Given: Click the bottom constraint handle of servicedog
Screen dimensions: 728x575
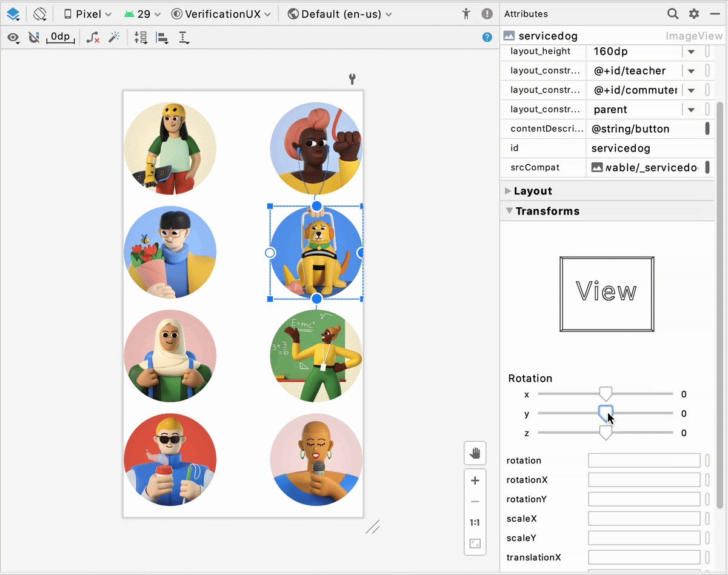Looking at the screenshot, I should point(316,299).
